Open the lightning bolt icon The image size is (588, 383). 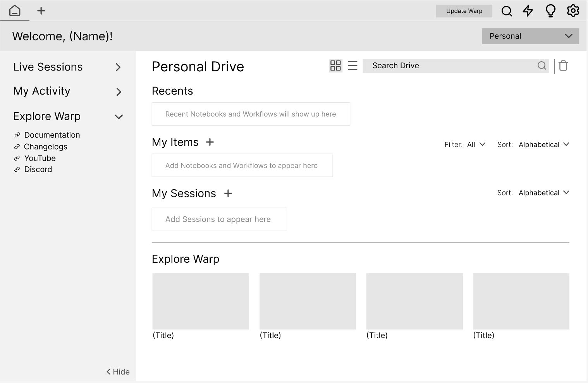tap(528, 11)
